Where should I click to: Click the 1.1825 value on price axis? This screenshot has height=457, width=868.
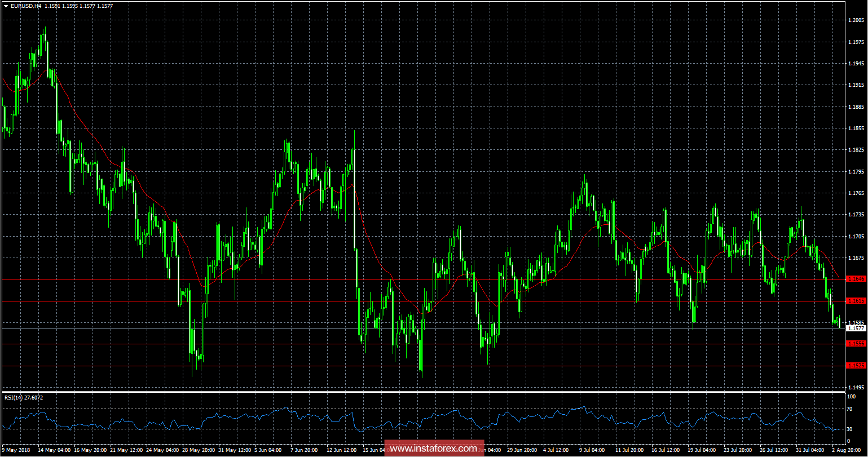pos(857,150)
